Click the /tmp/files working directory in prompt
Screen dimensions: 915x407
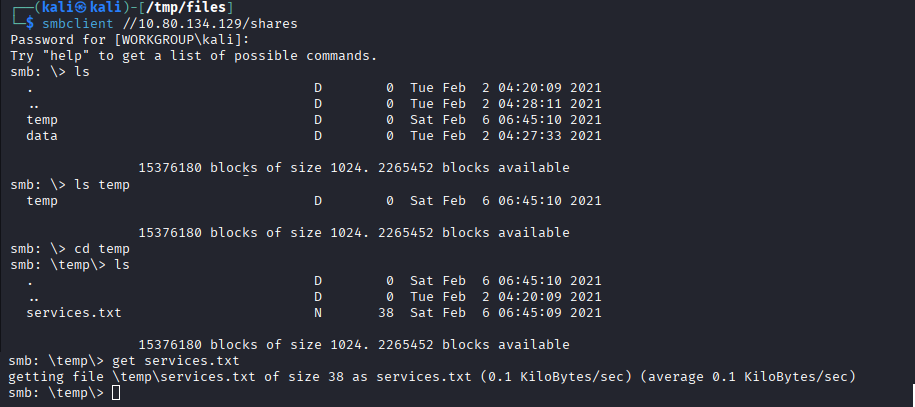click(x=205, y=8)
